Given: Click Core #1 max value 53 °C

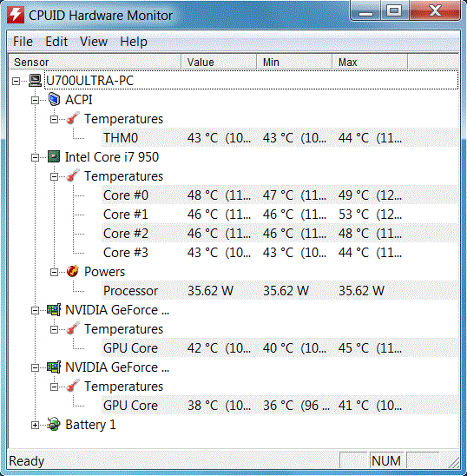Looking at the screenshot, I should click(x=370, y=215).
